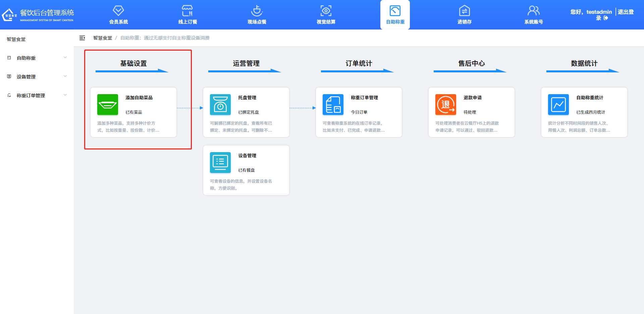Screen dimensions: 644x314
Task: Click the logout icon beside 退出登录
Action: (606, 18)
